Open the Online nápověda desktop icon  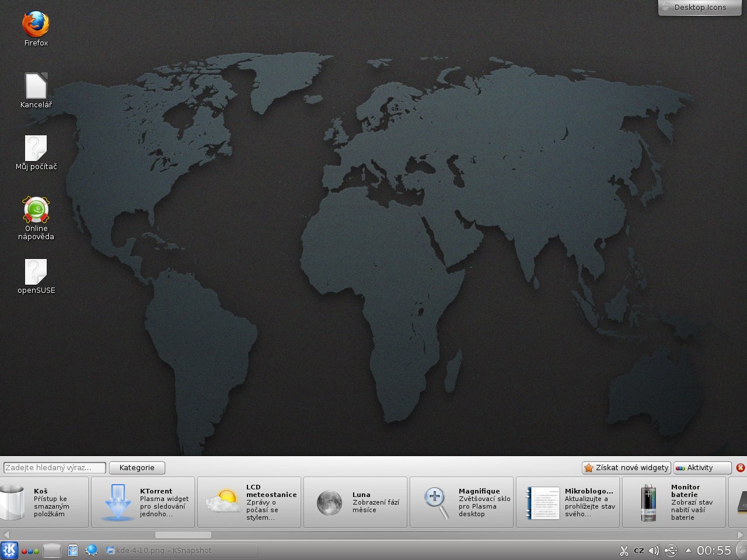pos(36,210)
